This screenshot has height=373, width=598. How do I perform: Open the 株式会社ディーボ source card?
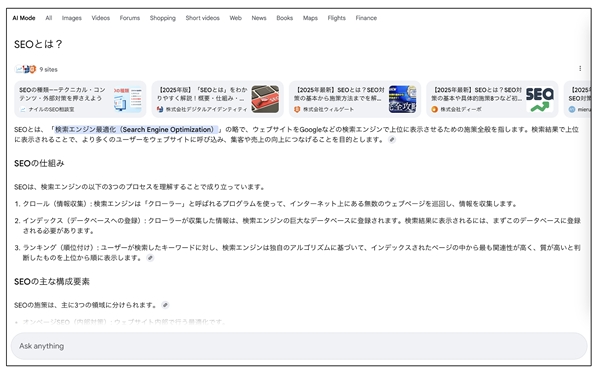pyautogui.click(x=492, y=99)
